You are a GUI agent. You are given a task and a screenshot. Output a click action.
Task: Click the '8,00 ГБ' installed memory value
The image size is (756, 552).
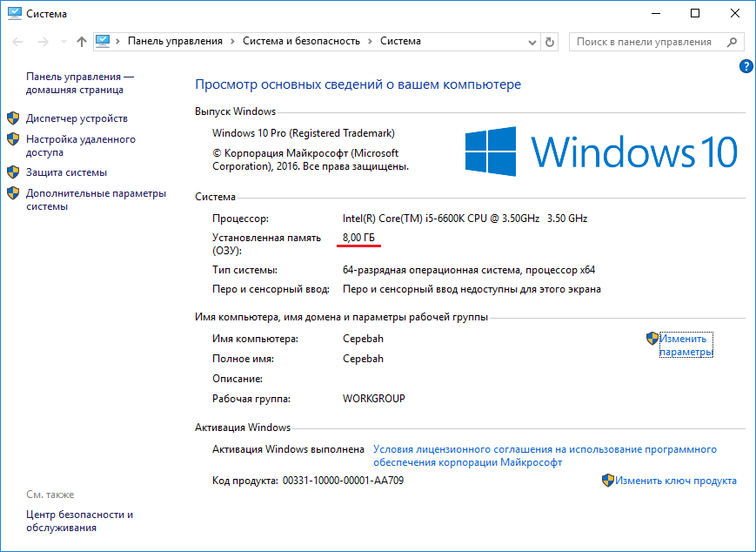click(x=358, y=238)
